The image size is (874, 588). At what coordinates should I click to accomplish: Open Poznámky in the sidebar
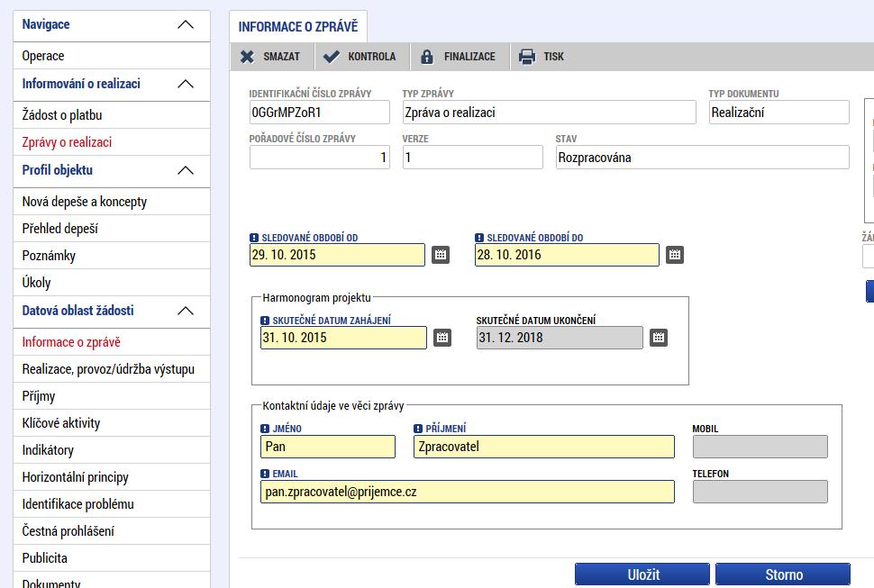112,256
